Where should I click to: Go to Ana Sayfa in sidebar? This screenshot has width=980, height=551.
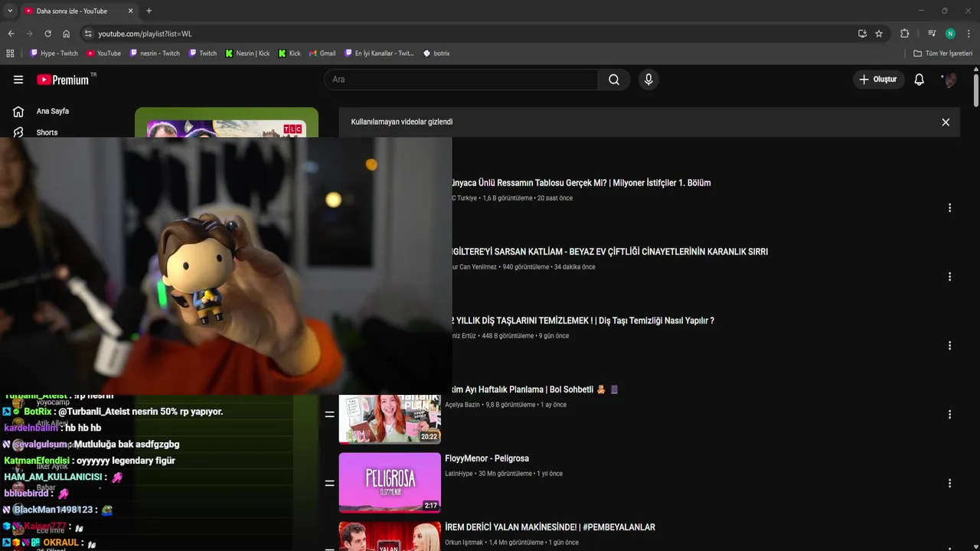click(53, 111)
